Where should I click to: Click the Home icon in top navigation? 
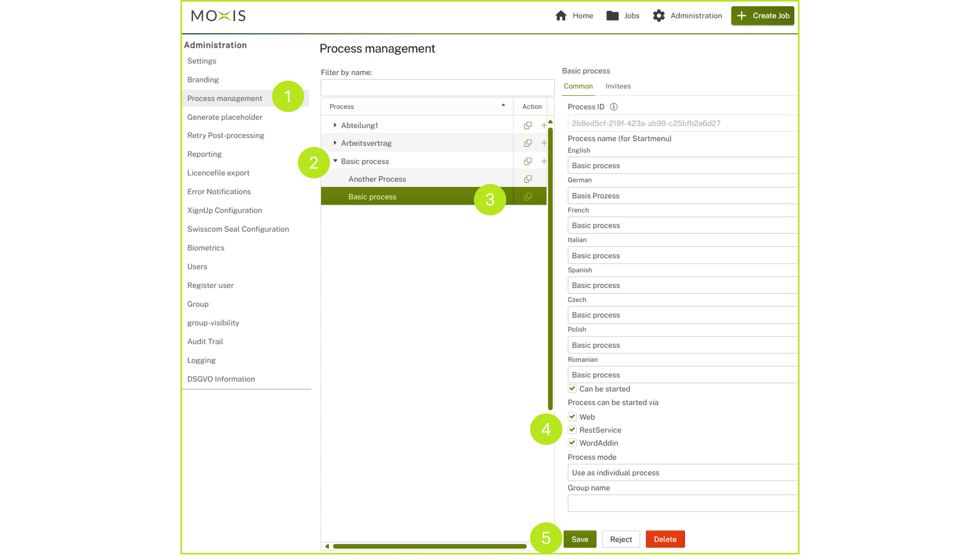pos(561,16)
